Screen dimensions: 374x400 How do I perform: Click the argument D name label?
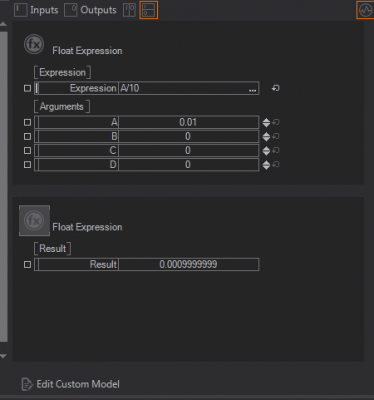click(113, 164)
